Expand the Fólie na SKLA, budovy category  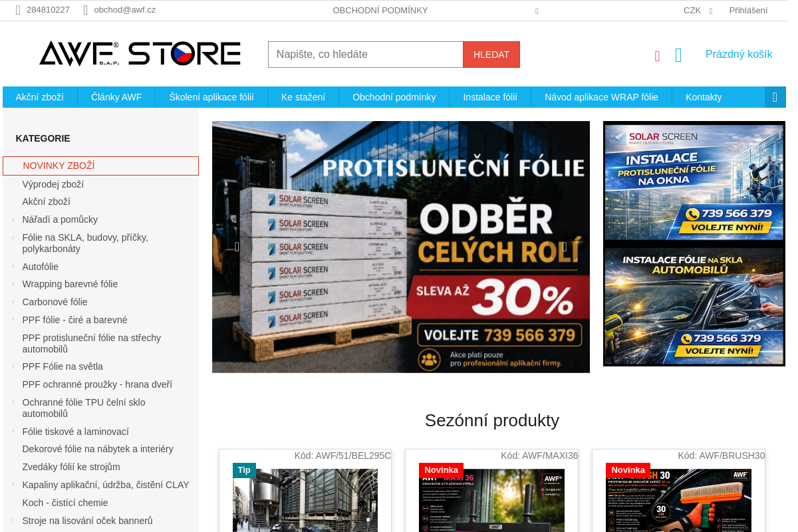[x=13, y=237]
